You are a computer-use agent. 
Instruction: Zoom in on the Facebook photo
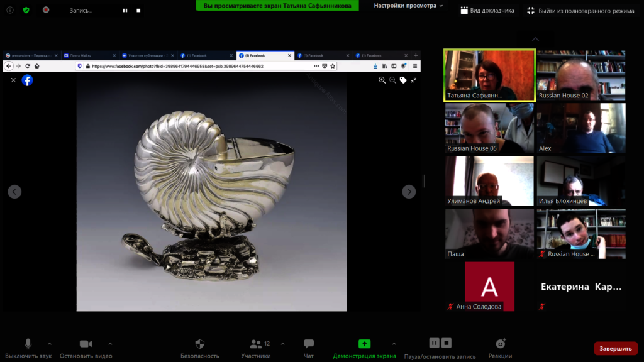(382, 80)
